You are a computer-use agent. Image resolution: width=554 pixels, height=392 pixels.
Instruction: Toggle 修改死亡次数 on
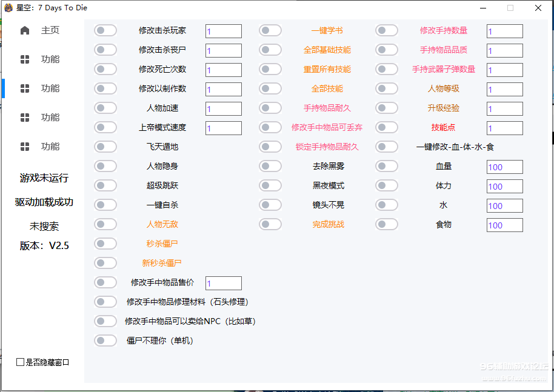point(105,69)
